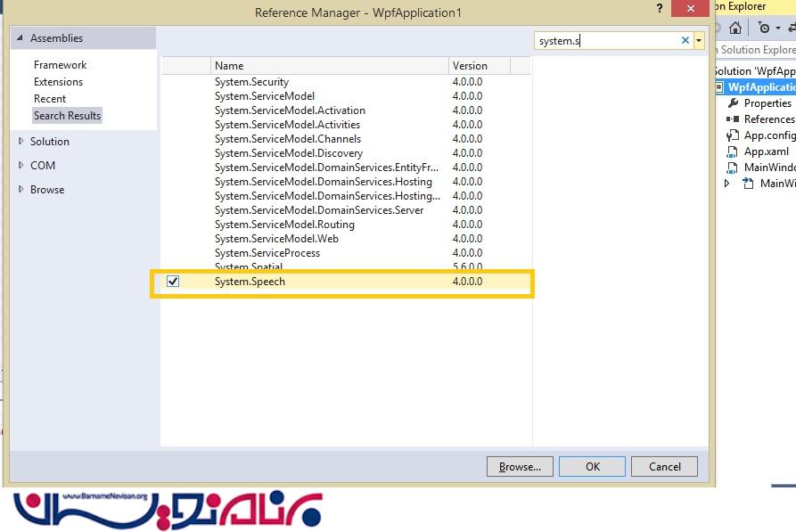Open the search box dropdown arrow
796x532 pixels.
[699, 40]
